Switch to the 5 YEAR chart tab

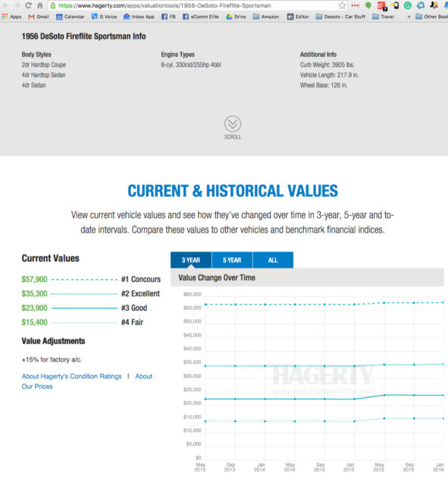[x=232, y=260]
